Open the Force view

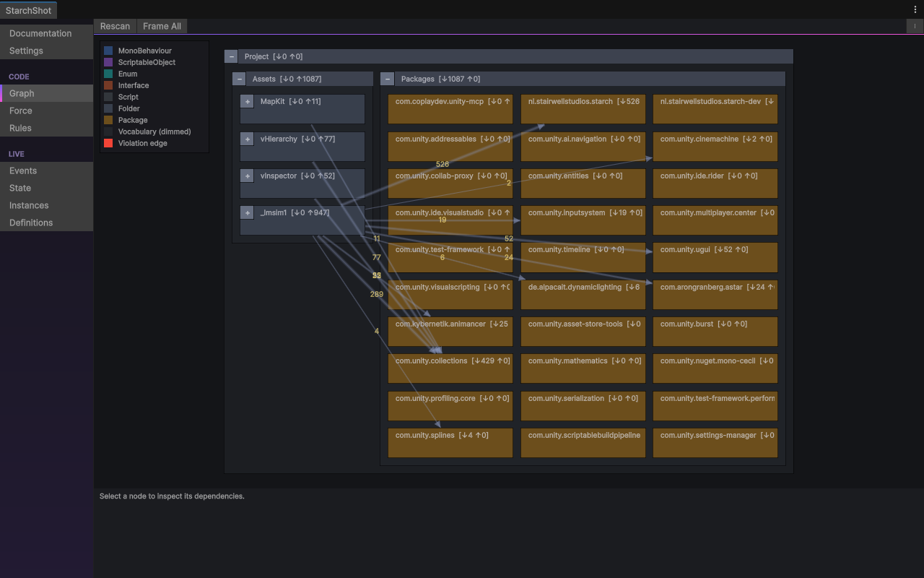point(46,111)
